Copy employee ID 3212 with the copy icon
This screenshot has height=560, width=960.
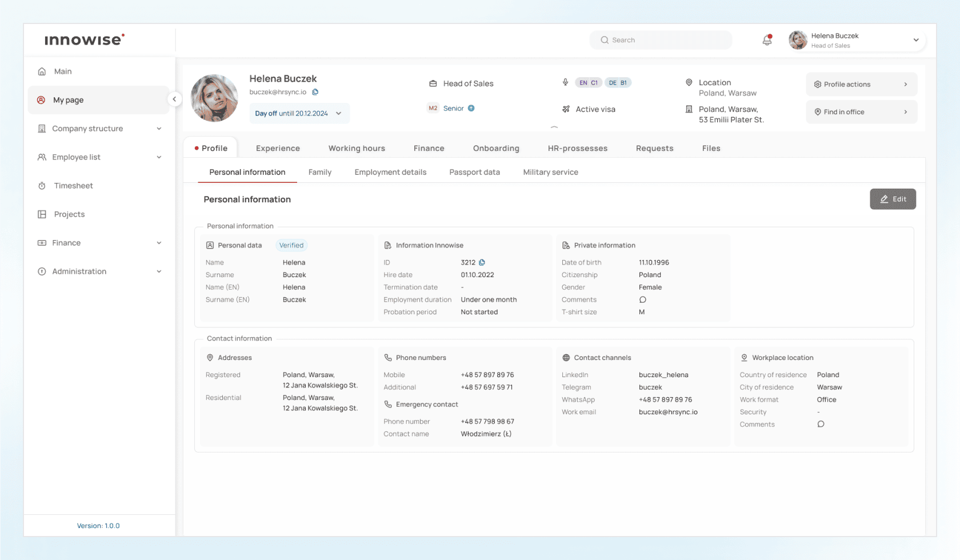(482, 262)
